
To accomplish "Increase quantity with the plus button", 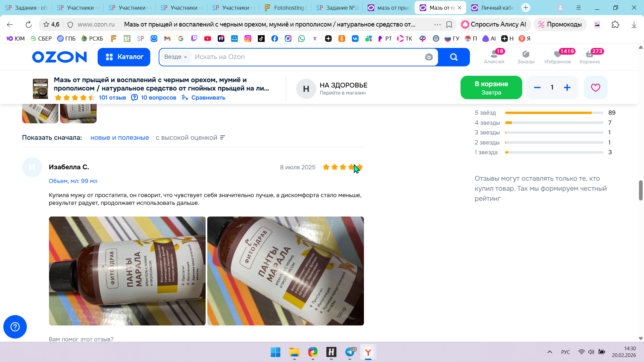I will coord(567,87).
